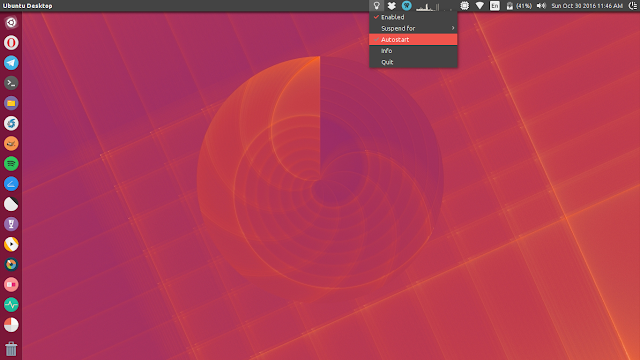The image size is (640, 360).
Task: Open the session power menu icon
Action: (633, 6)
